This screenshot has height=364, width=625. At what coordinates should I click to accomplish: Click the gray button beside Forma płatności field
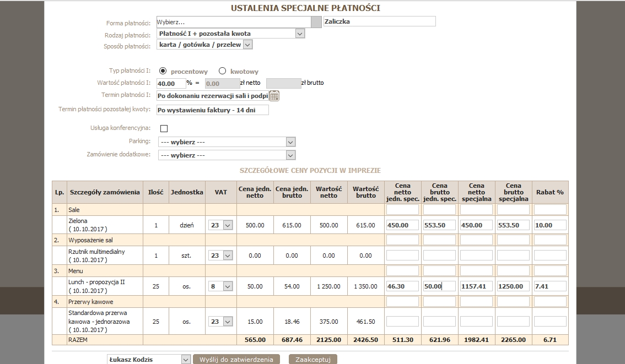(316, 22)
